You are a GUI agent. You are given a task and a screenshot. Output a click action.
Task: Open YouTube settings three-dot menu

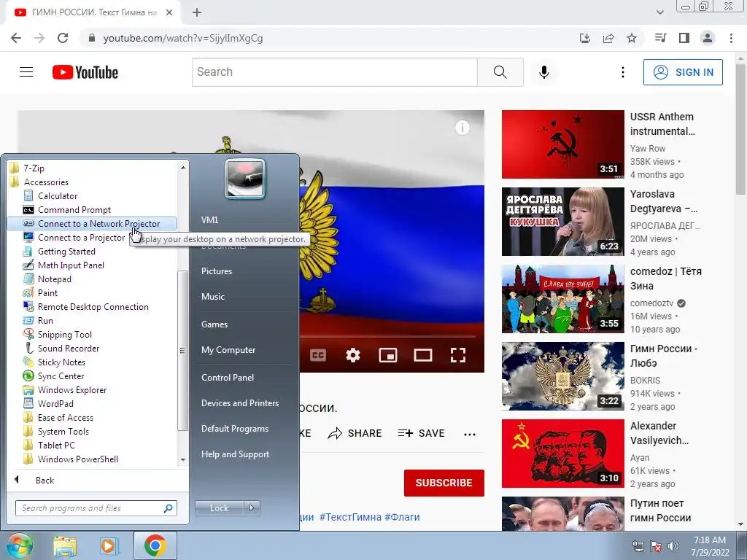point(623,72)
